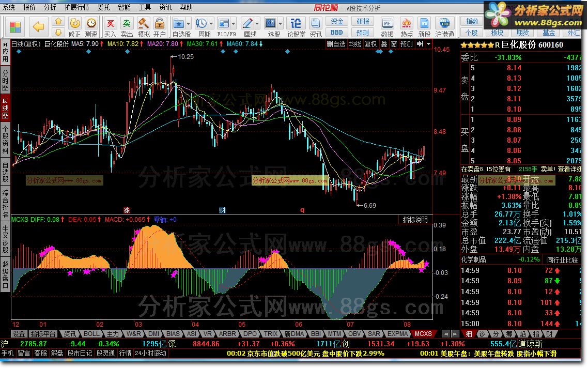Click 查看详细 link in order panel
Viewport: 588px width, 368px height.
pos(569,169)
